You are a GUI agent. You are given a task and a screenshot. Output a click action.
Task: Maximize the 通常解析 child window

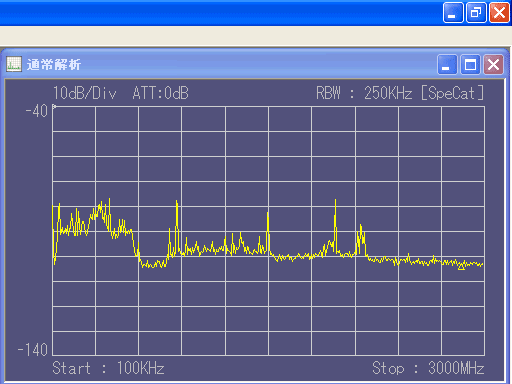coord(470,64)
